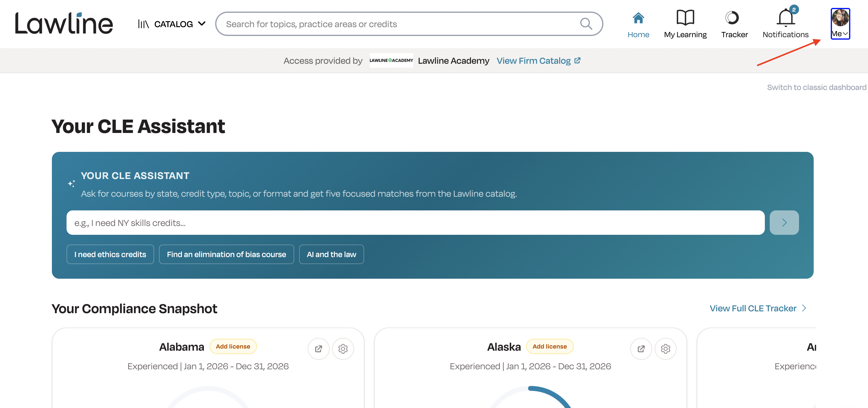
Task: Click the Alaska compliance period text
Action: tap(530, 366)
